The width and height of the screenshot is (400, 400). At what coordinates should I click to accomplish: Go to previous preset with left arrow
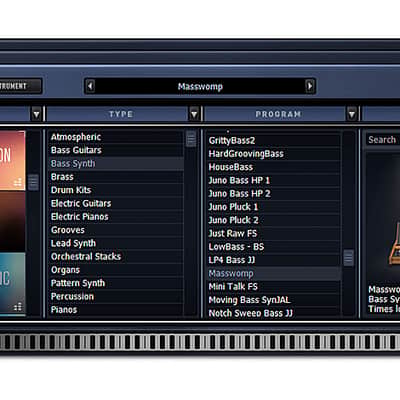point(90,86)
